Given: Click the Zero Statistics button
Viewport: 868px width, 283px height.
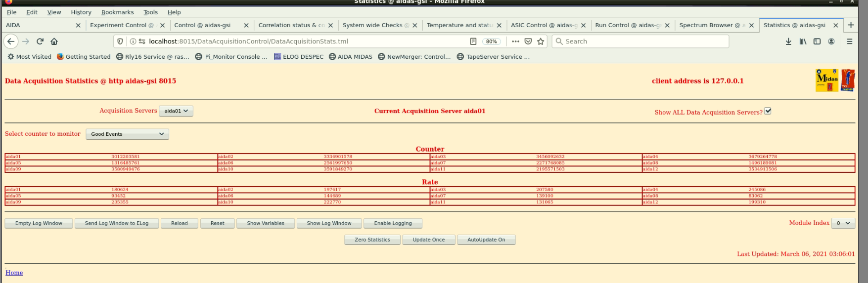Looking at the screenshot, I should tap(372, 240).
